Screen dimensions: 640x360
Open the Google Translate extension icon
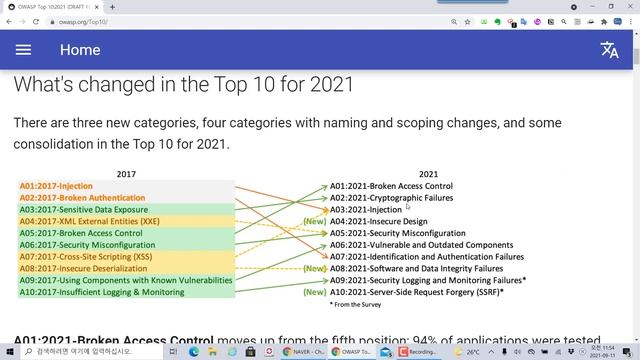524,22
